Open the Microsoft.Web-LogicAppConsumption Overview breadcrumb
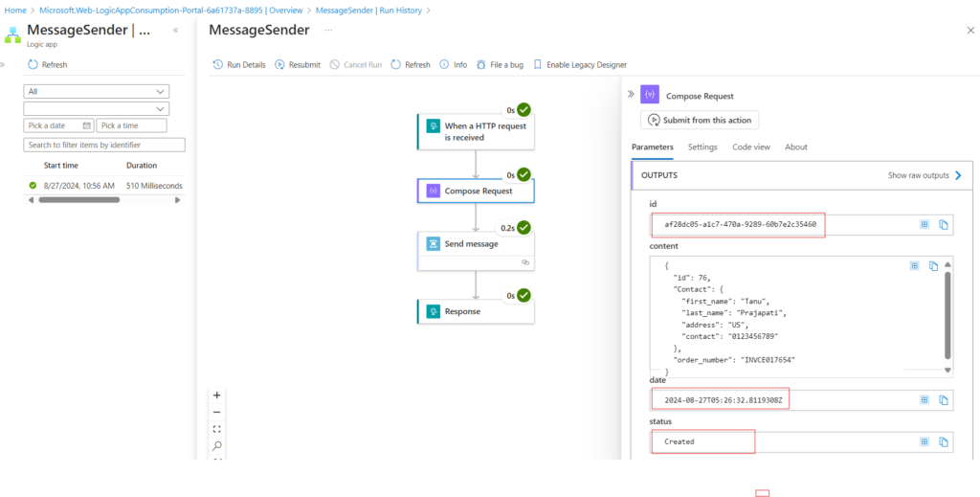The height and width of the screenshot is (497, 980). [170, 11]
